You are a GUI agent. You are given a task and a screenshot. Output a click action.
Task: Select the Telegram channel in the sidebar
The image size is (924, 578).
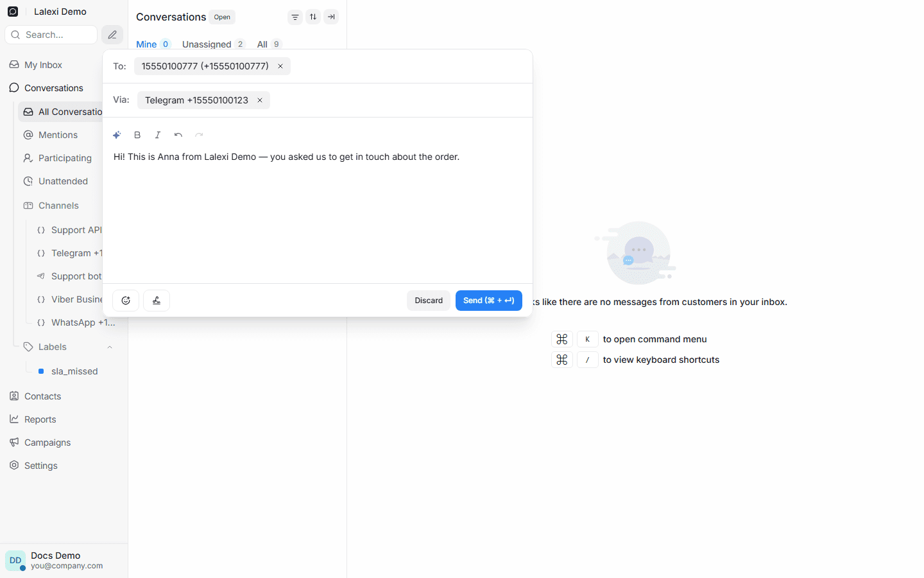(69, 253)
